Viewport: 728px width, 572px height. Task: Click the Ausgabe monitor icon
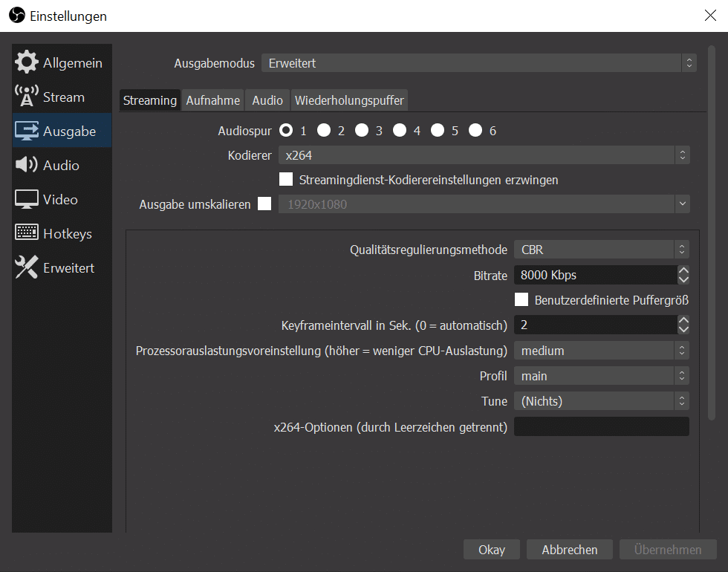[27, 131]
